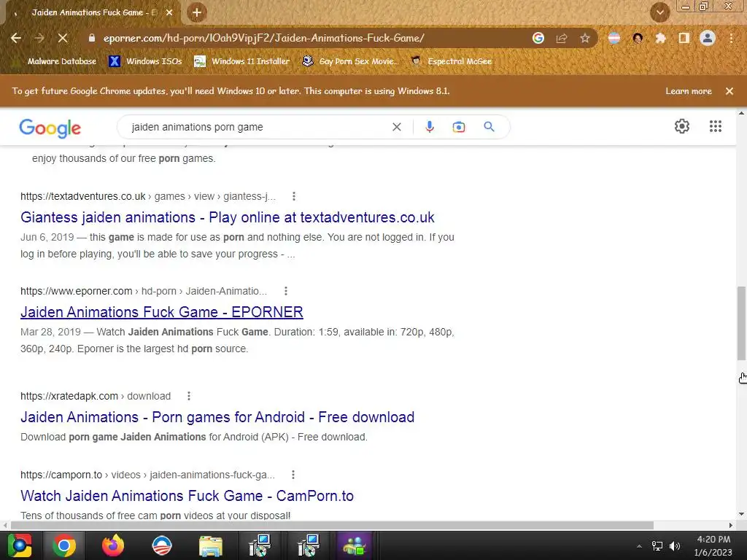Click the magnifier search button

[x=489, y=127]
